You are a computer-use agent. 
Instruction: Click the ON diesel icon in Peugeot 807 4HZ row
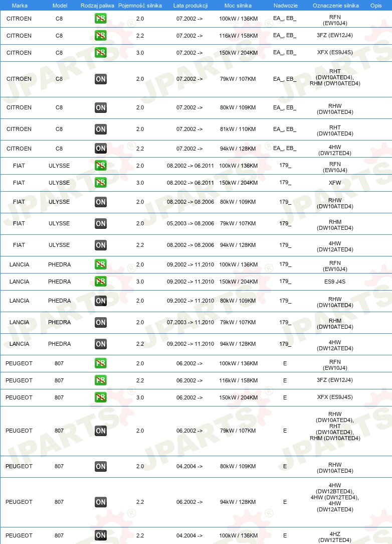point(101,535)
